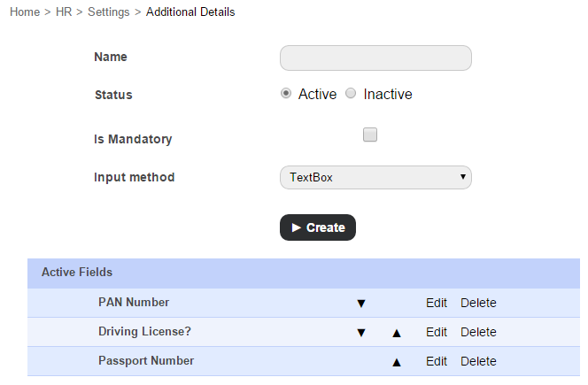Select the Active status radio button
Screen dimensions: 588x385
point(286,94)
